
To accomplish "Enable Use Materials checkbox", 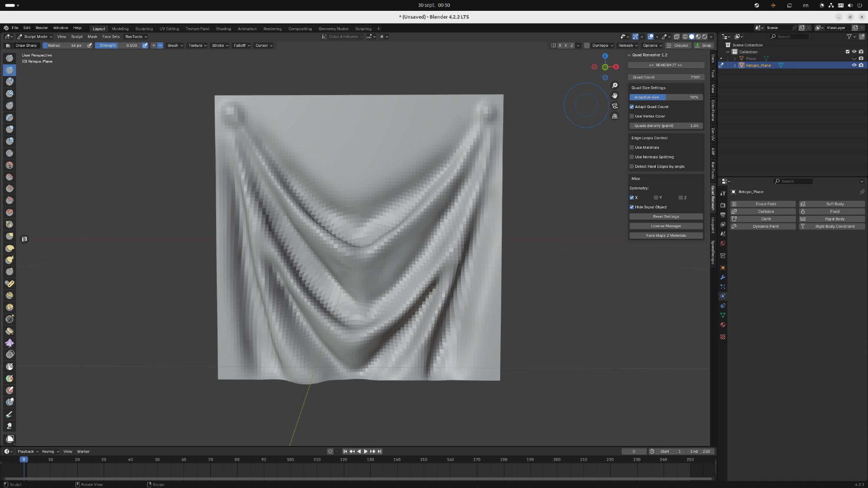I will [x=632, y=147].
